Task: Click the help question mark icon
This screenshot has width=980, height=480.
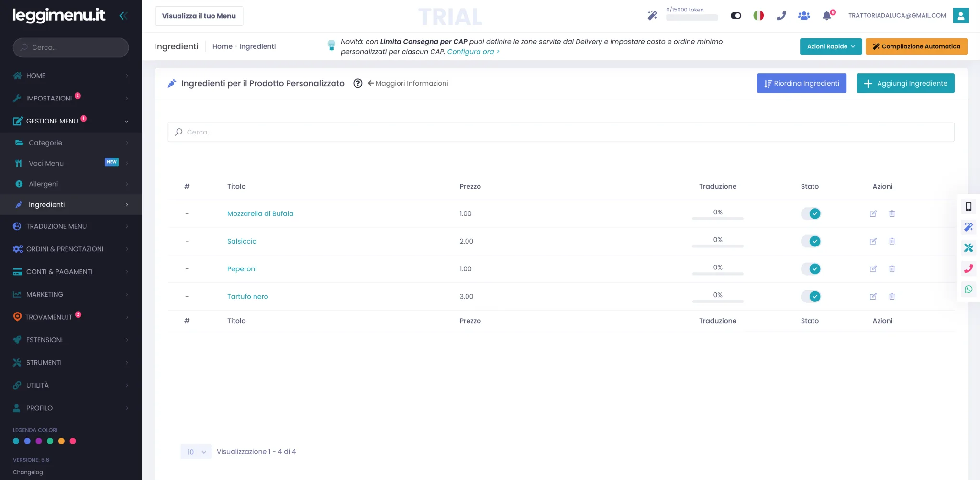Action: (357, 83)
